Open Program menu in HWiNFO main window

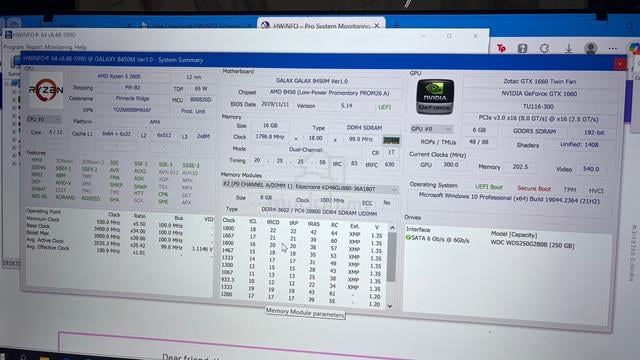point(13,47)
